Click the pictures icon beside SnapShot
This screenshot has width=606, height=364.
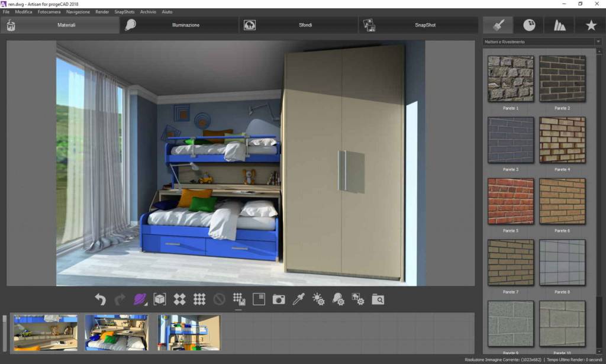369,25
